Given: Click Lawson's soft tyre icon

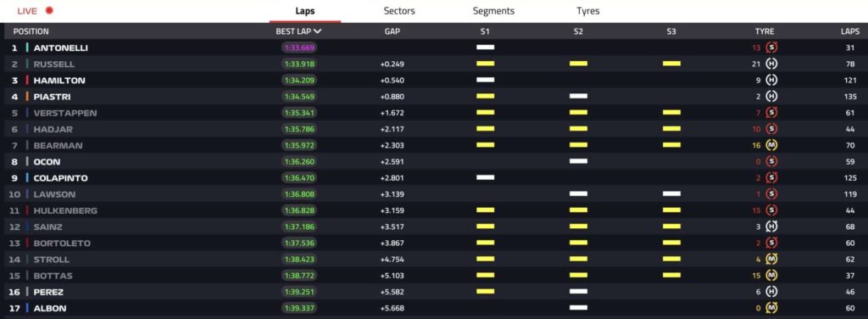Looking at the screenshot, I should click(x=771, y=194).
